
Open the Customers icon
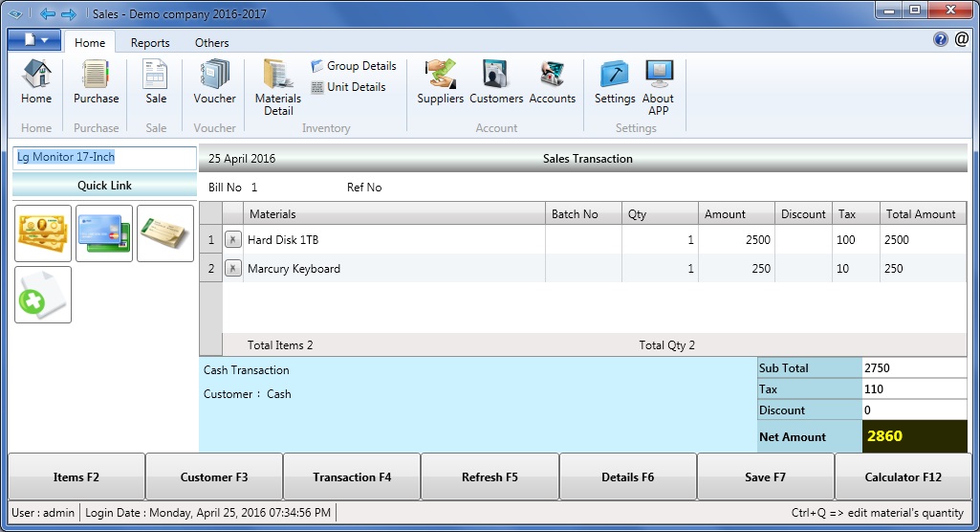coord(496,82)
